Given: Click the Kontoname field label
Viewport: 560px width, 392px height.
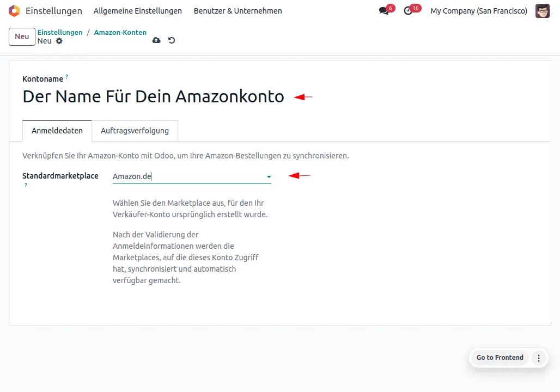Looking at the screenshot, I should (43, 79).
